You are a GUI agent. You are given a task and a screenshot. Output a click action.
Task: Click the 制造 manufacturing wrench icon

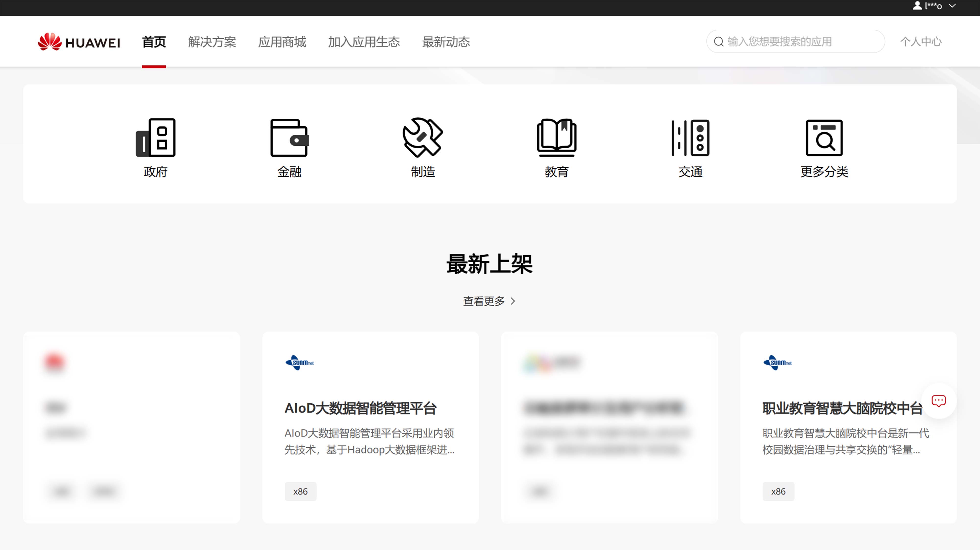[x=423, y=138]
